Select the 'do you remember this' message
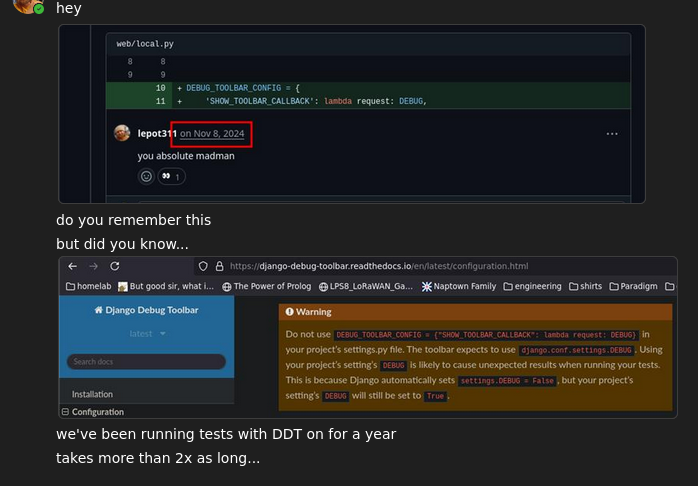This screenshot has height=486, width=698. (134, 220)
